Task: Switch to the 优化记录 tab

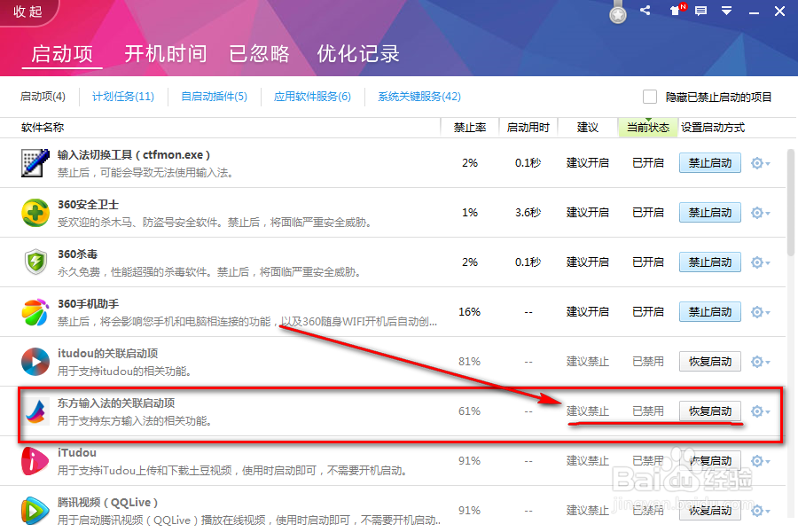Action: tap(358, 53)
